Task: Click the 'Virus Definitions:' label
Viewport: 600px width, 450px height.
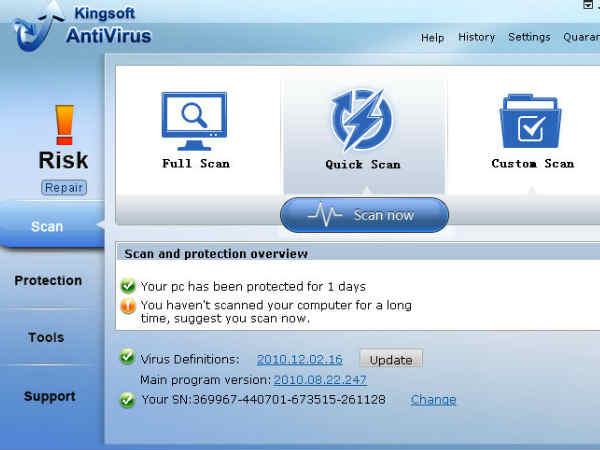Action: 190,359
